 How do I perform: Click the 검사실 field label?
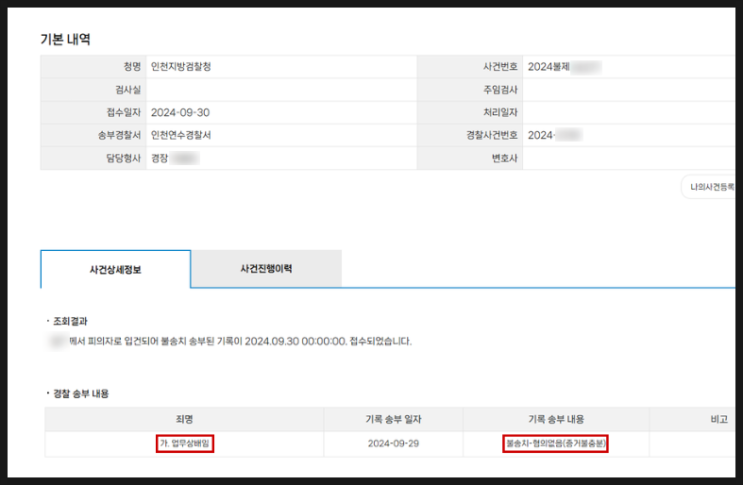tap(128, 90)
